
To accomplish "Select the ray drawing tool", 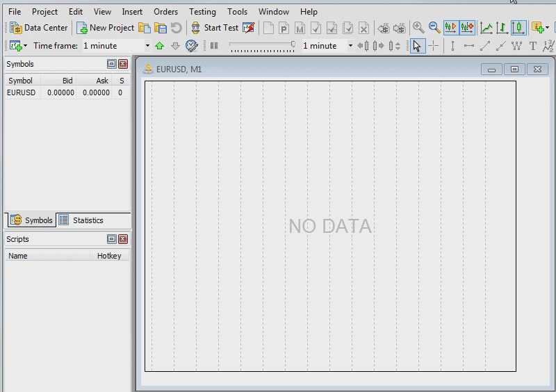I will pyautogui.click(x=500, y=46).
